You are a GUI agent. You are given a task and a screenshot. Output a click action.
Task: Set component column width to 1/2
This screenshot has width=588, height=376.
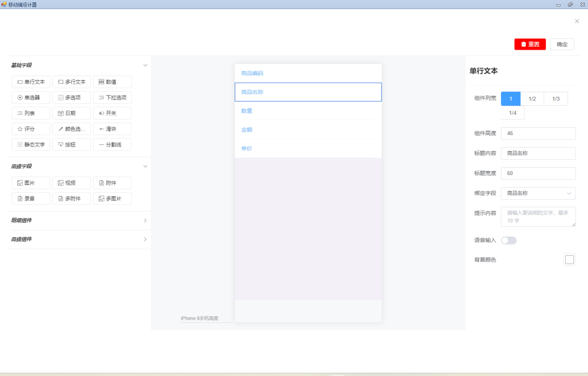[532, 99]
